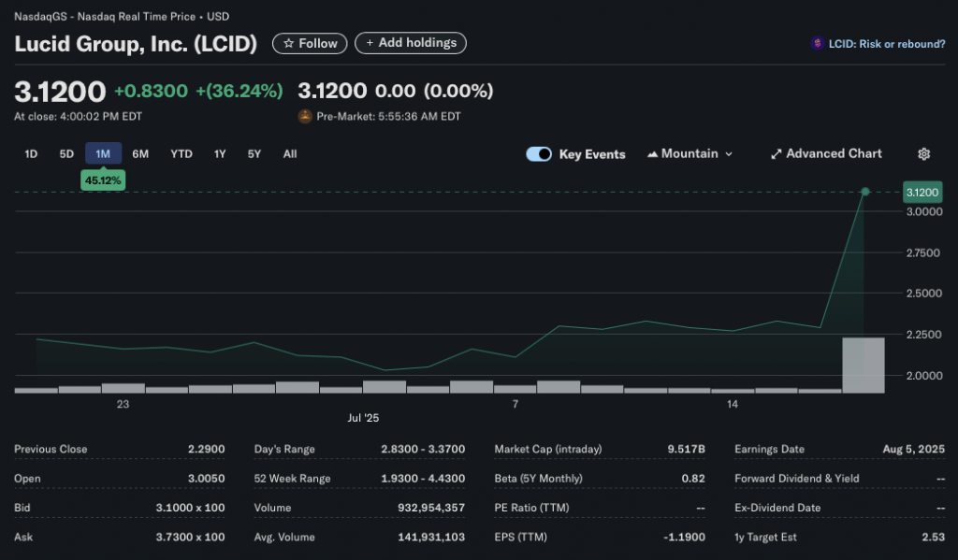Show the 5Y range
The width and height of the screenshot is (958, 560).
254,154
